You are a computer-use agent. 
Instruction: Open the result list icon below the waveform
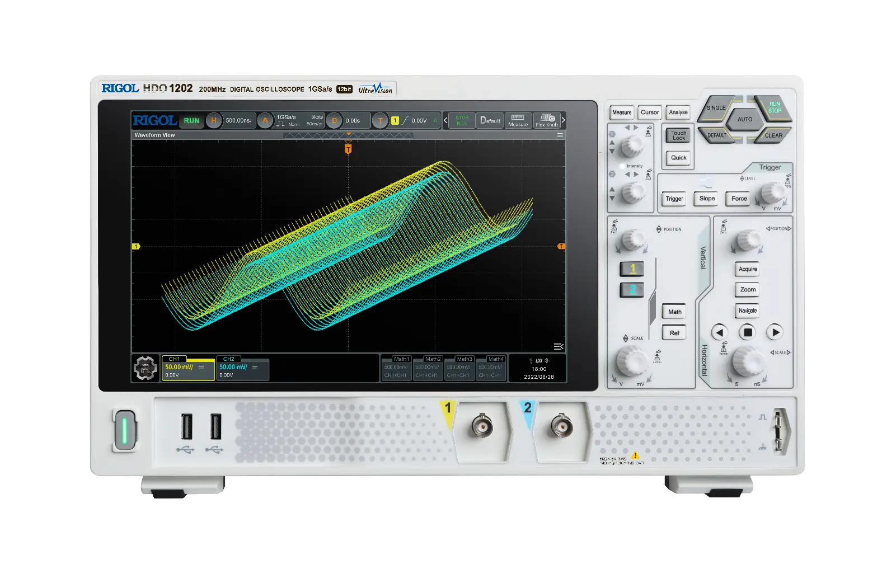[558, 346]
